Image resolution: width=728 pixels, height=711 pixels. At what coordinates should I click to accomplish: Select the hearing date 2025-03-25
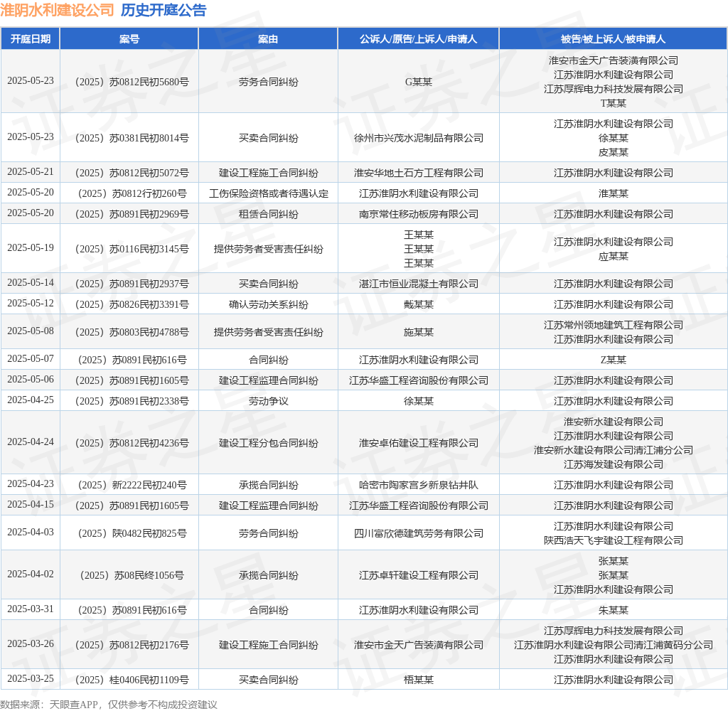click(31, 678)
